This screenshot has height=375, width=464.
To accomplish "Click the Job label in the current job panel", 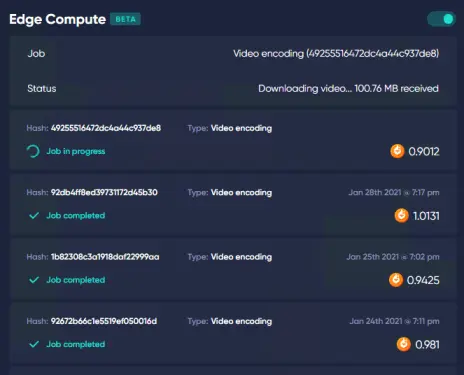I will (36, 54).
